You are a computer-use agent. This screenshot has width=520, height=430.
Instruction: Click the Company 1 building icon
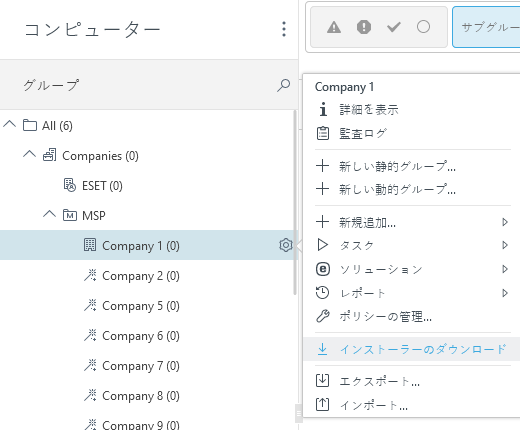pos(90,245)
